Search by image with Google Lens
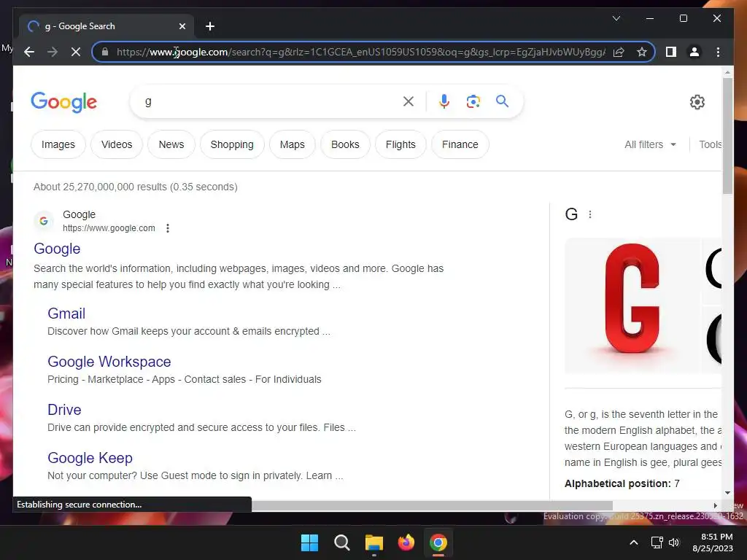This screenshot has width=747, height=560. (x=473, y=101)
